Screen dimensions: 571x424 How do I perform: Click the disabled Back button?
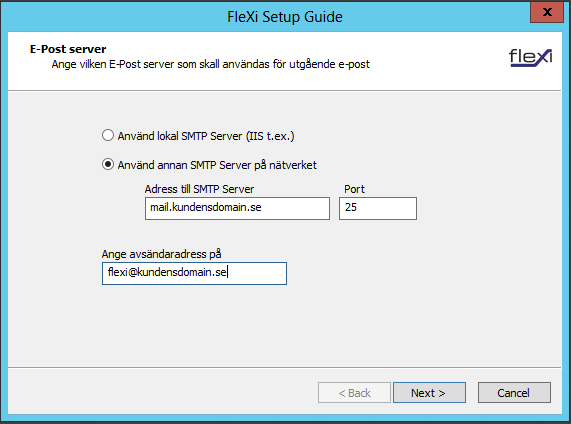[x=354, y=393]
